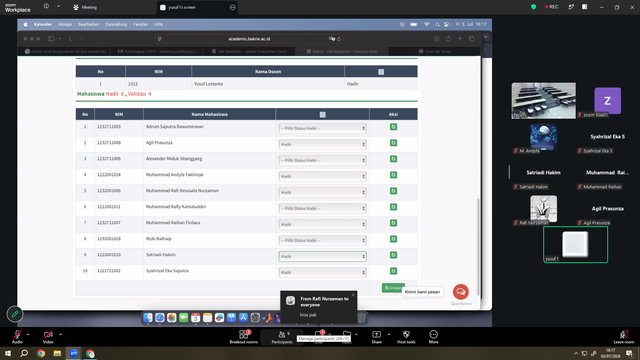Open Hadir dropdown for Muhammad Rafi Ibnusalis Nurzaman
The width and height of the screenshot is (640, 360).
[x=322, y=192]
